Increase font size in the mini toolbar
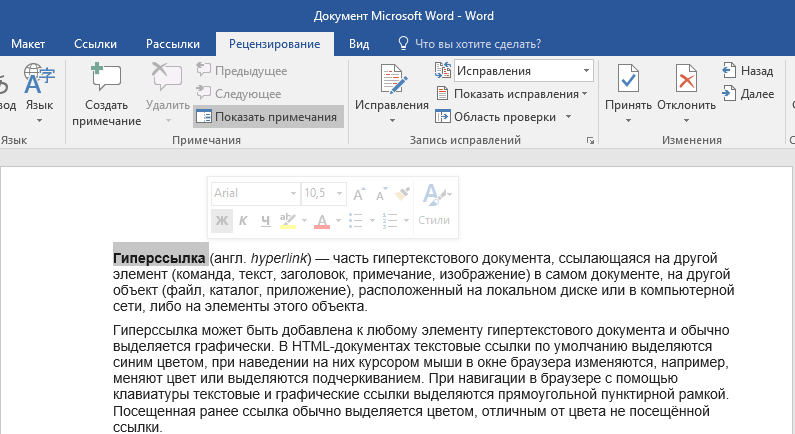This screenshot has width=795, height=434. coord(360,193)
